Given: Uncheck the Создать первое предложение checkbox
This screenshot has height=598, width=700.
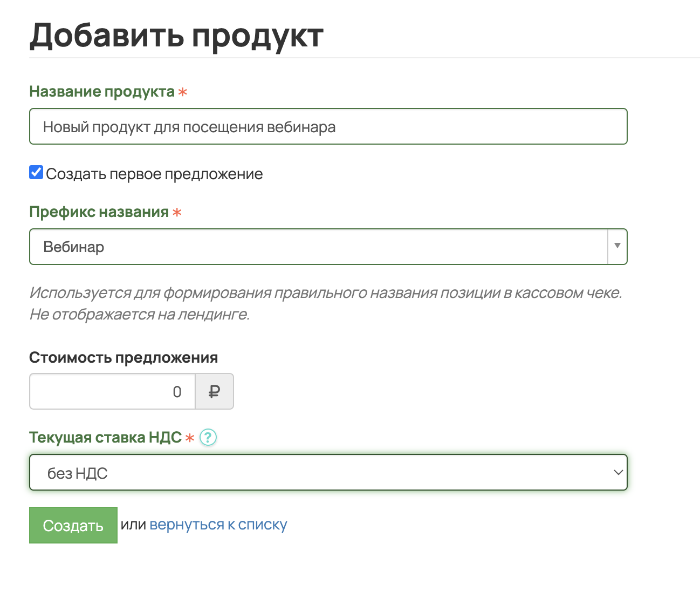Looking at the screenshot, I should tap(36, 173).
